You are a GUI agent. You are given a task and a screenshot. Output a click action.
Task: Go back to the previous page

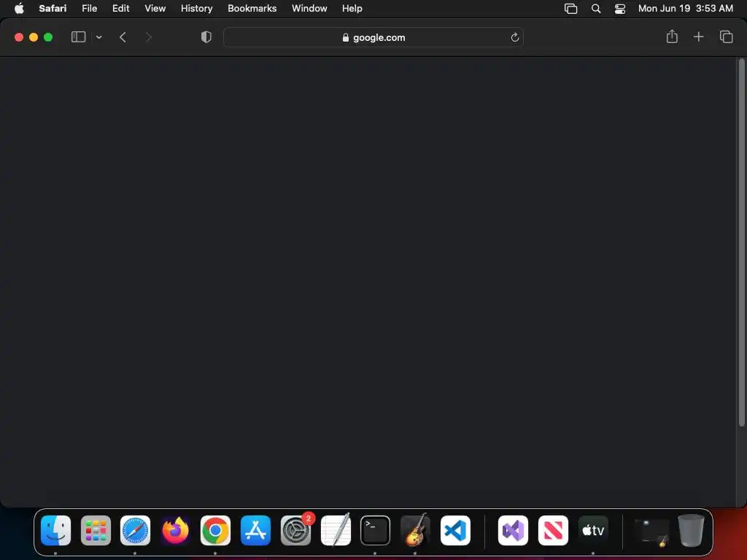point(123,37)
